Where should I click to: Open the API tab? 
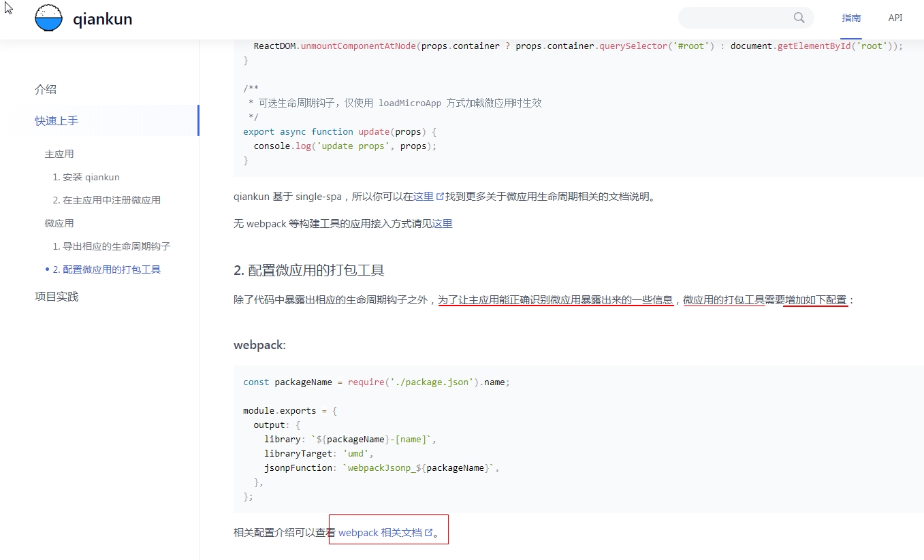coord(895,18)
